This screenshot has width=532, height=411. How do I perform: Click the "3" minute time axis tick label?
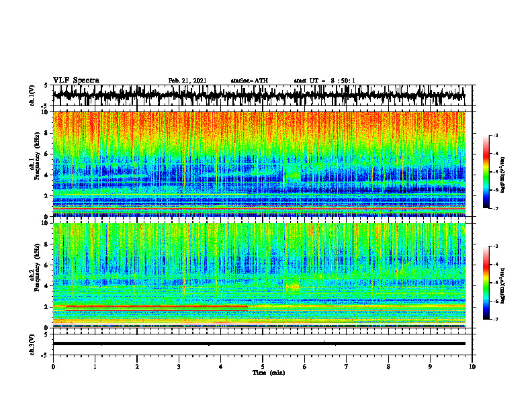[179, 367]
